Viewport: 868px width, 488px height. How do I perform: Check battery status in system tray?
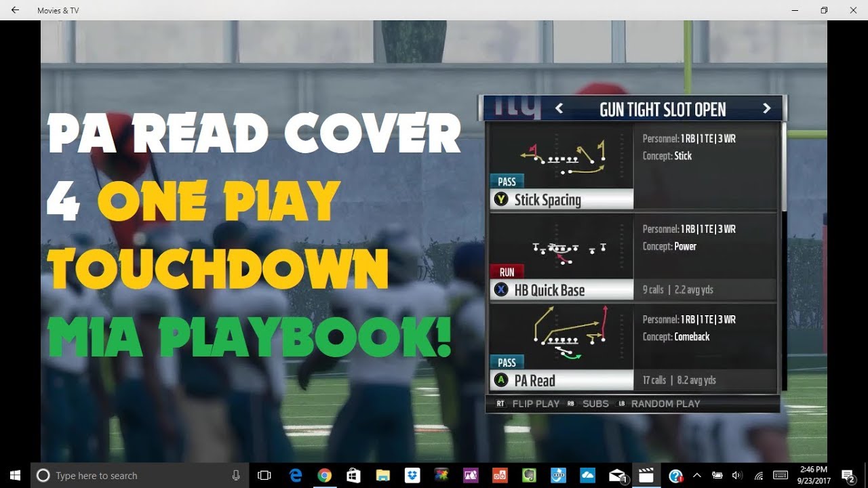[717, 475]
